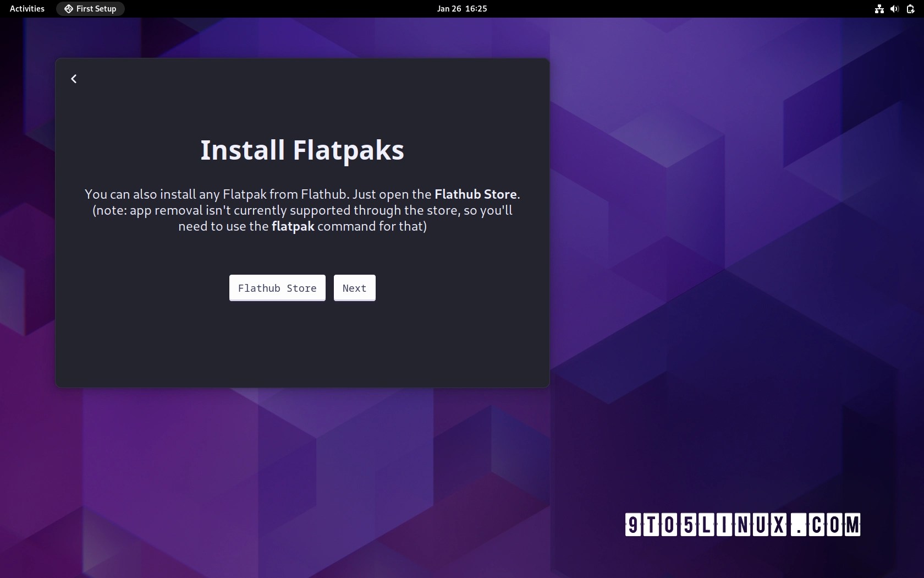Go back using the left chevron arrow
The height and width of the screenshot is (578, 924).
74,79
